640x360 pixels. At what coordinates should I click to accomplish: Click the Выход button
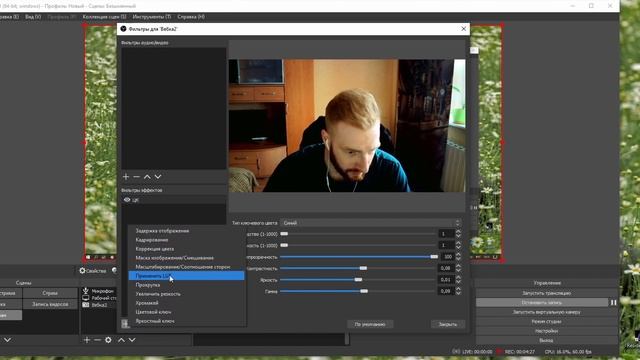[x=547, y=340]
